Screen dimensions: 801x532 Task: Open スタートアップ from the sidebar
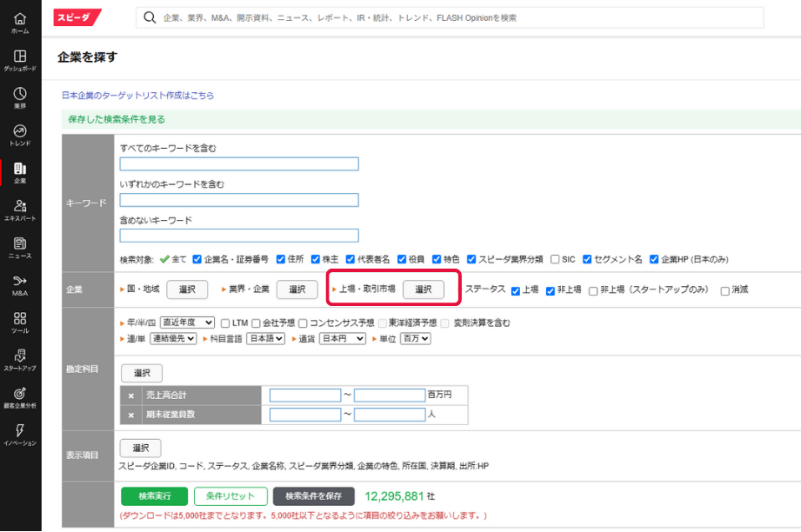point(19,361)
